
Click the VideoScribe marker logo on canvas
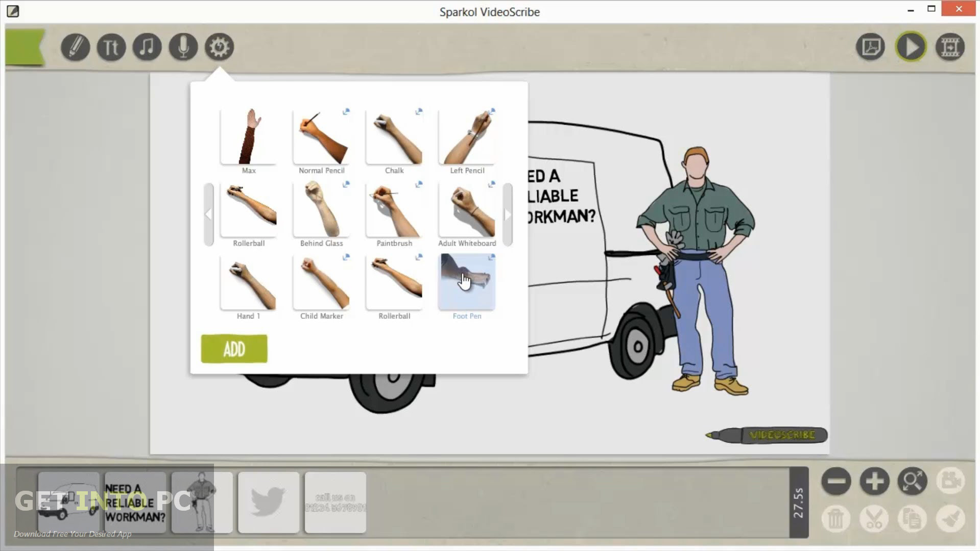(766, 435)
